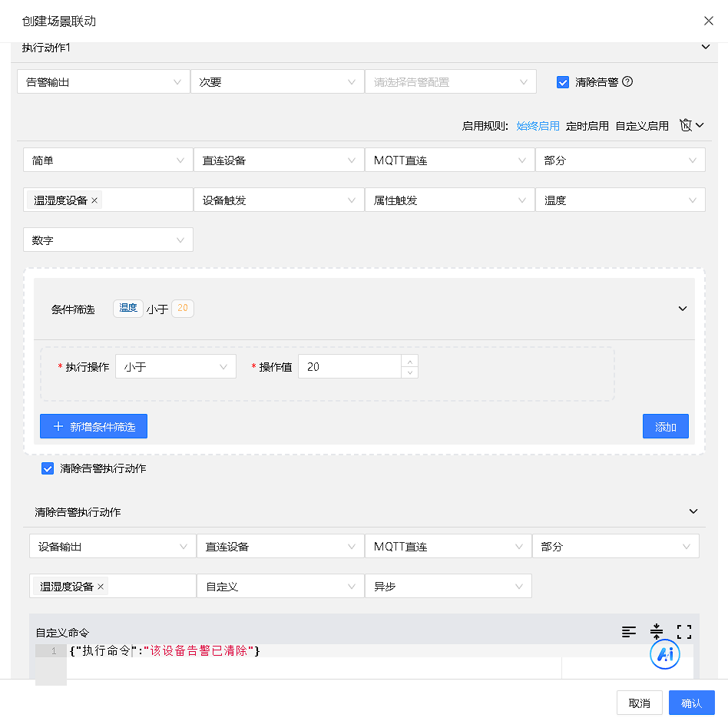Click the 新增条件筛选 button
Image resolution: width=728 pixels, height=721 pixels.
click(x=94, y=427)
